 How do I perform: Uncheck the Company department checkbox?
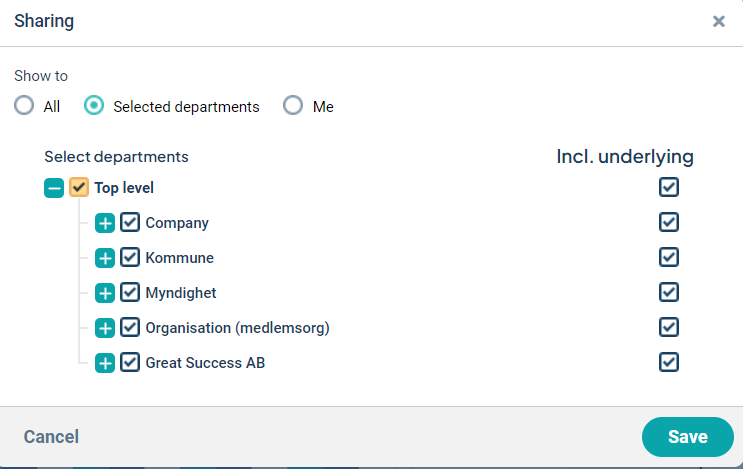point(130,222)
